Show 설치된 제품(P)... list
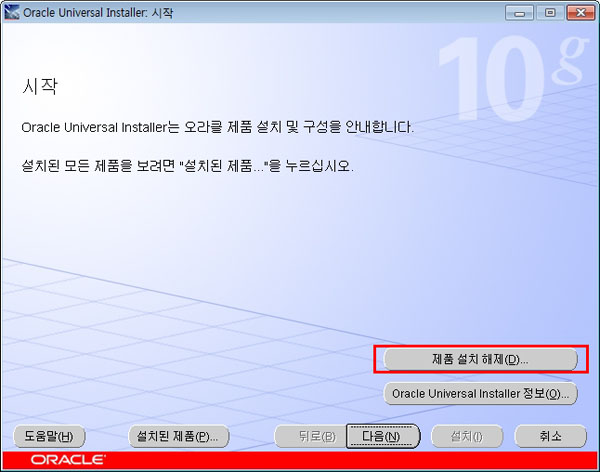Viewport: 600px width, 472px height. pos(178,436)
